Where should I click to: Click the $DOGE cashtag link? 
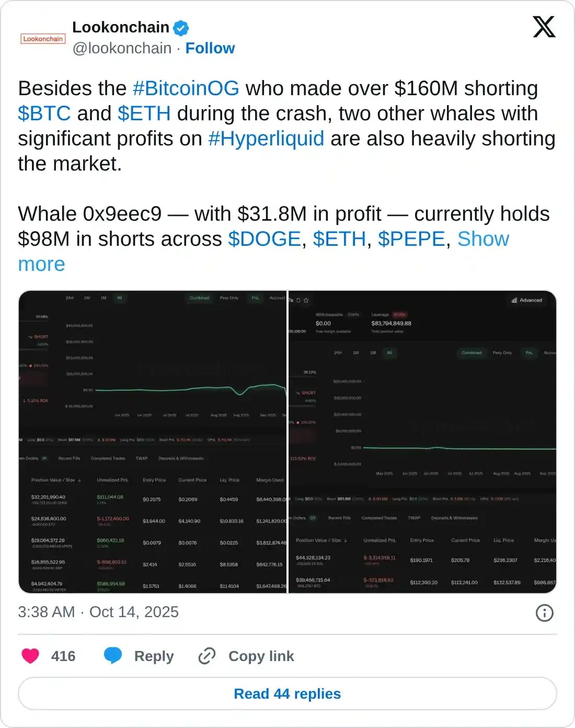click(264, 239)
